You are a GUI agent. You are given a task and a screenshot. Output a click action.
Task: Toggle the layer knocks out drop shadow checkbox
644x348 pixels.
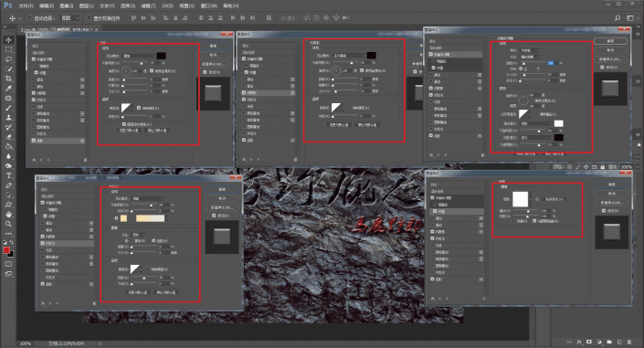click(x=124, y=123)
